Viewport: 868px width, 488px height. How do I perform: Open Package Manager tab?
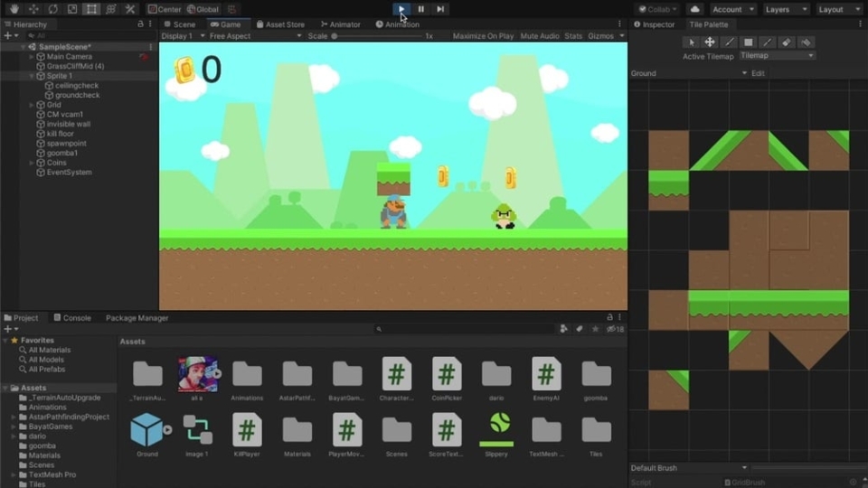(137, 317)
